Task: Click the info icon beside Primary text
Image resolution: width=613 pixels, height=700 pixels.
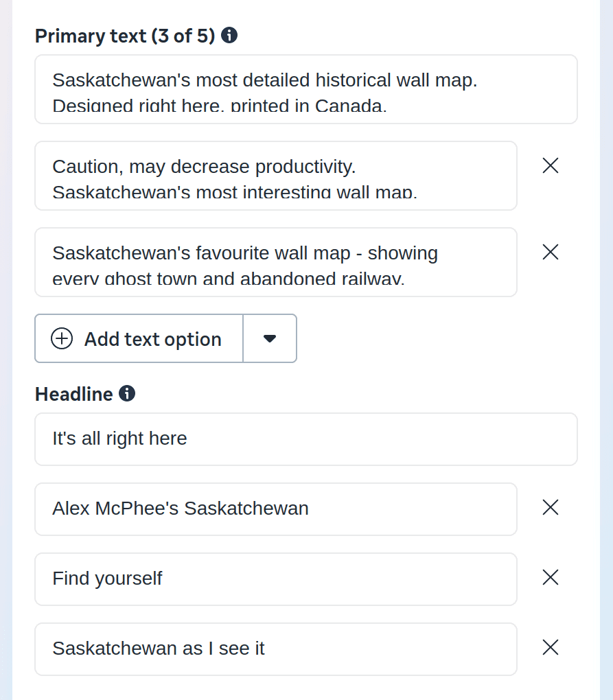Action: 229,36
